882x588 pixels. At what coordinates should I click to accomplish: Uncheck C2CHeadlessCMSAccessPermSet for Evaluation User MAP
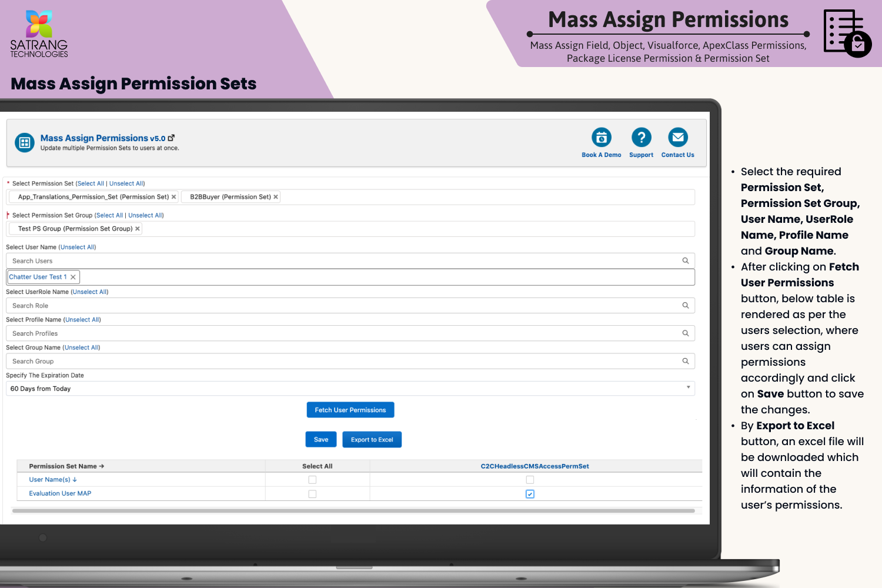530,494
